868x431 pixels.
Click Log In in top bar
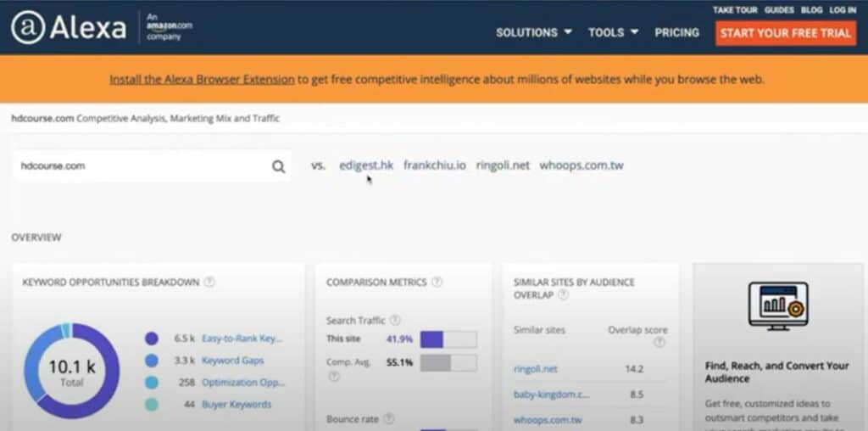coord(843,10)
